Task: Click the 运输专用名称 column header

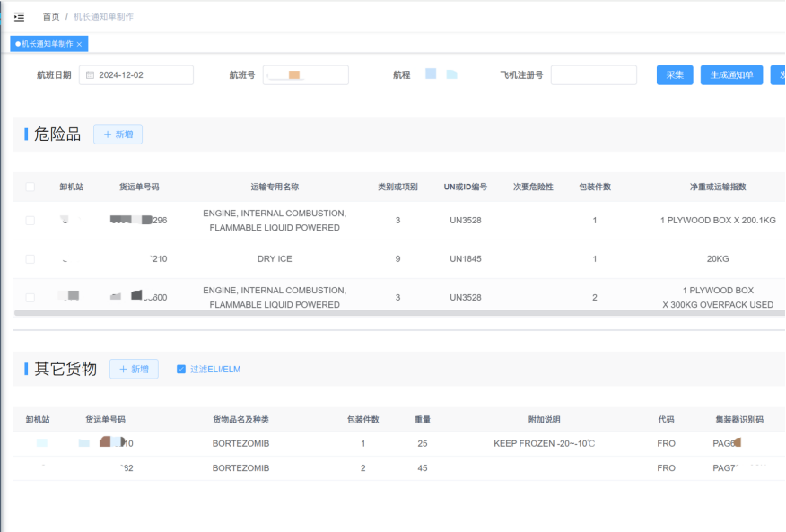Action: point(274,187)
